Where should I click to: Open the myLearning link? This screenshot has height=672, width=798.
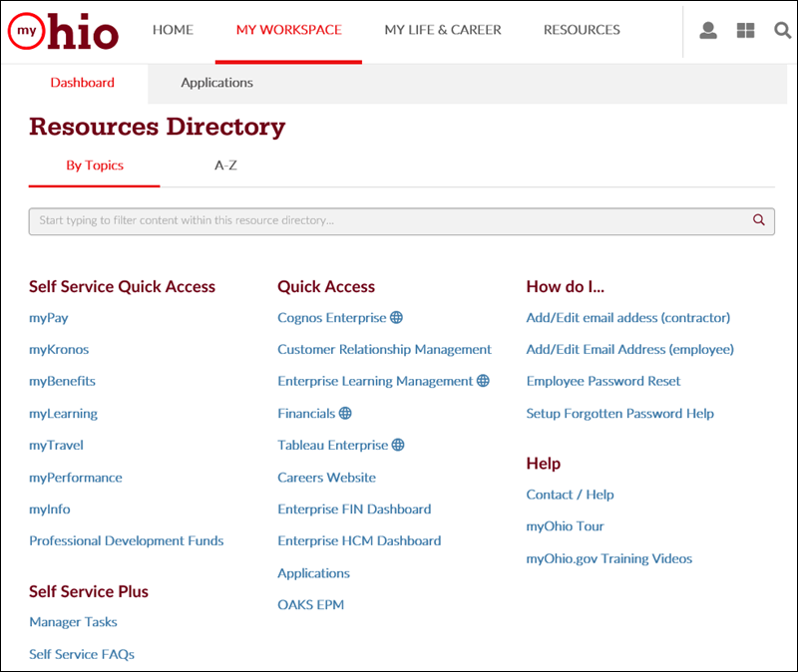coord(63,414)
